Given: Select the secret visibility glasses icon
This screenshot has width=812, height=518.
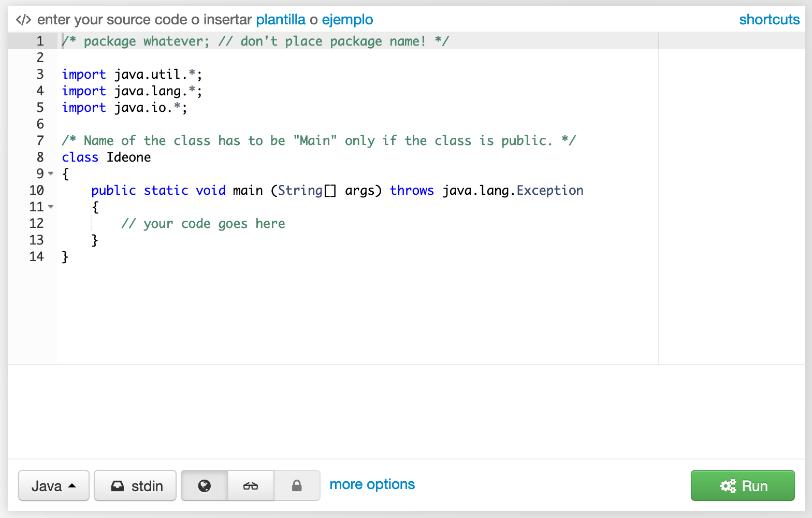Looking at the screenshot, I should pos(251,486).
